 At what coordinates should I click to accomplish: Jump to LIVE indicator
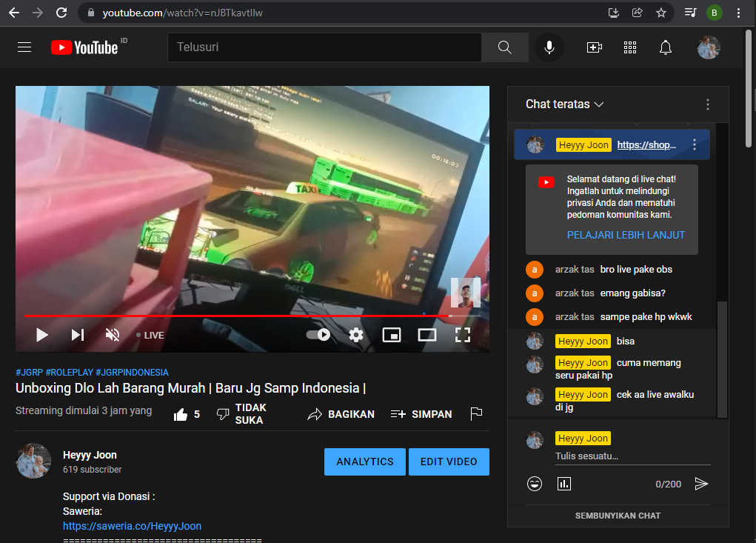click(150, 335)
